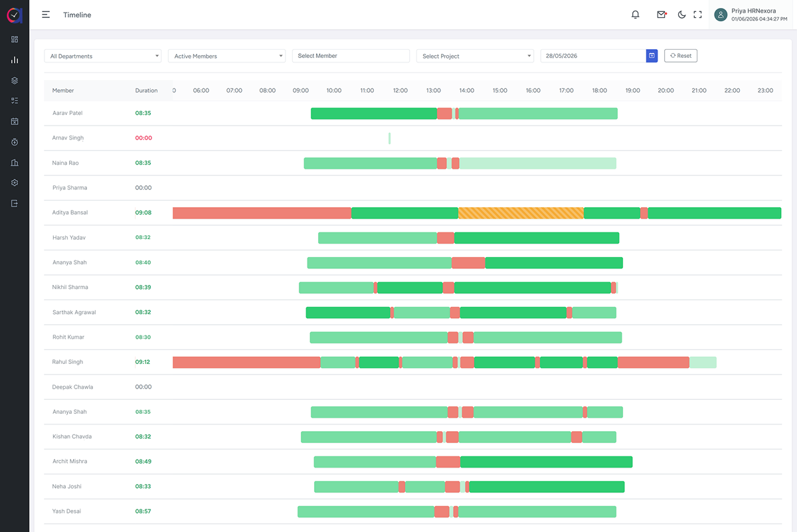
Task: Click Harsh Yadav's dark green timeline bar
Action: 537,238
